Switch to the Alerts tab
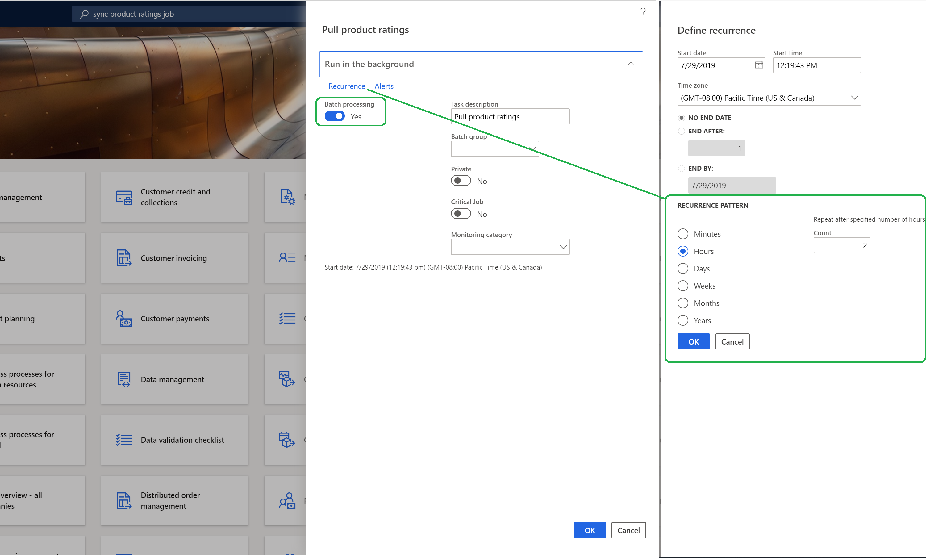This screenshot has height=560, width=926. (x=384, y=86)
